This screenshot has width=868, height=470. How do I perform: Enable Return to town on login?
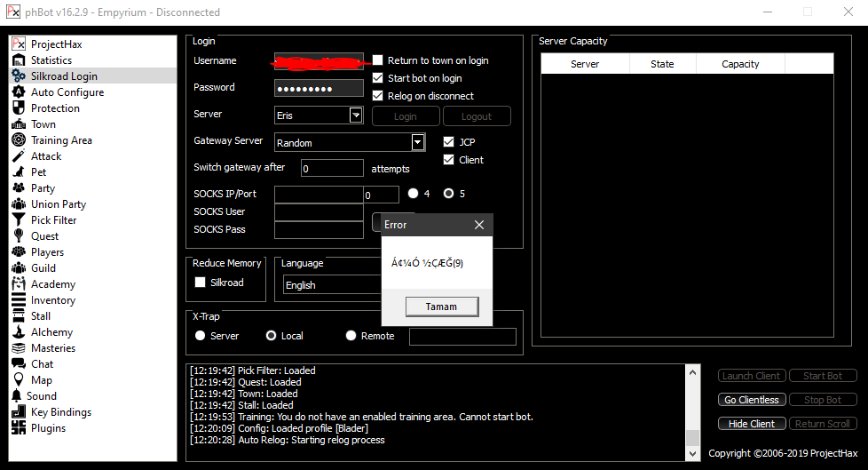click(x=378, y=60)
